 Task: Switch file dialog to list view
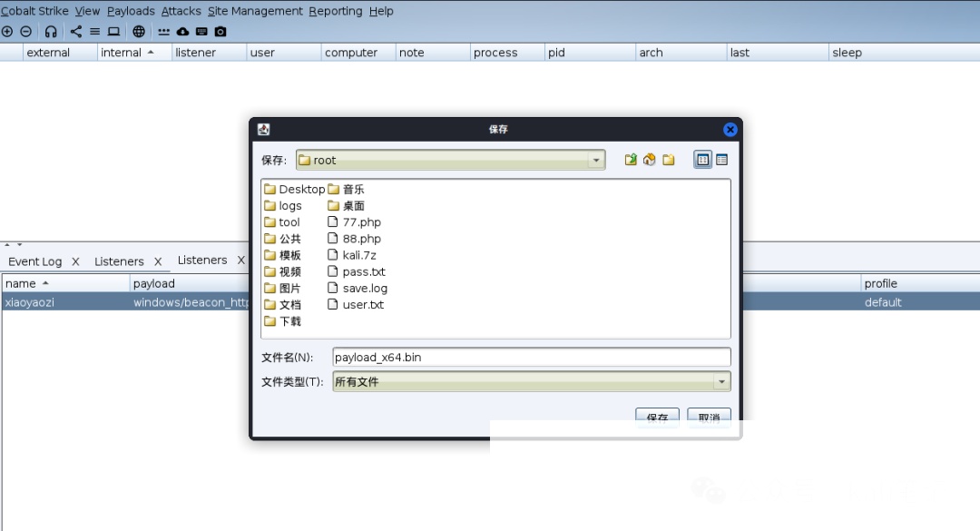(x=702, y=160)
